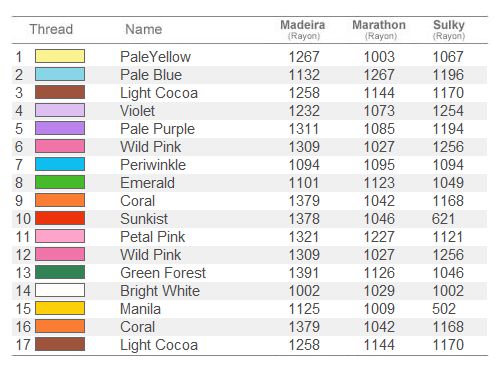Select Madeira value 1101 for Emerald
The width and height of the screenshot is (500, 366).
(304, 183)
